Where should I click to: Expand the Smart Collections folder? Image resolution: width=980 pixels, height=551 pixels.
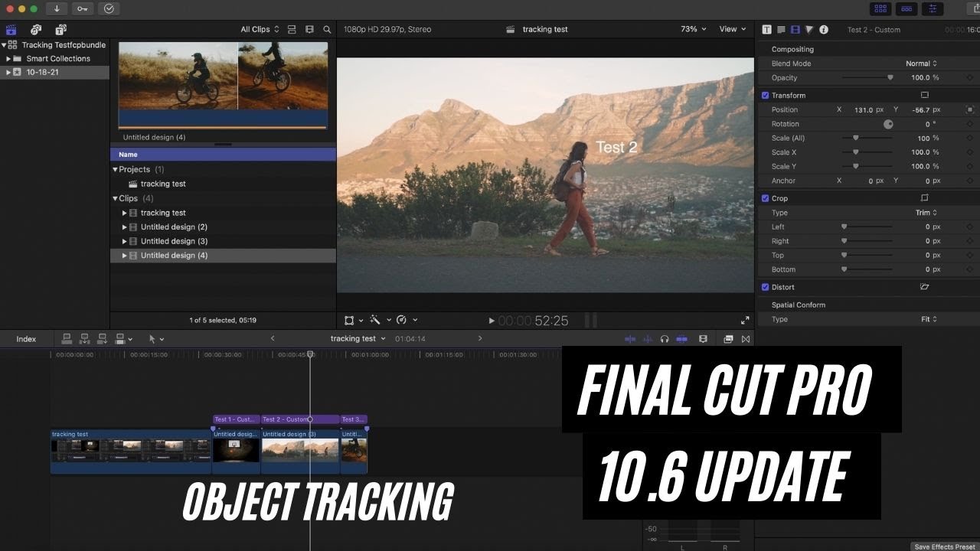pyautogui.click(x=8, y=59)
